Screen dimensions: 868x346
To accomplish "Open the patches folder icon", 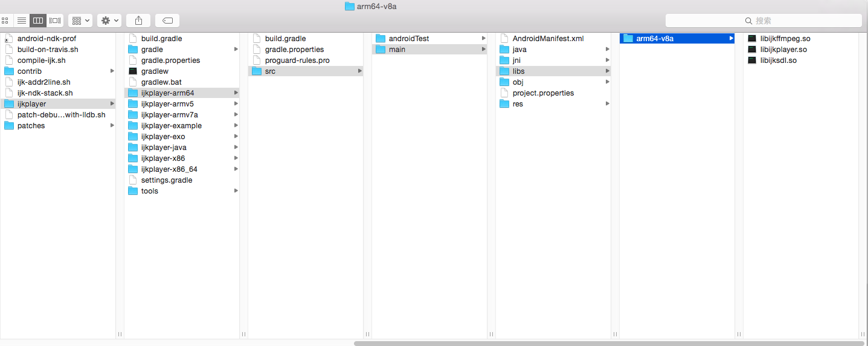I will pos(9,126).
